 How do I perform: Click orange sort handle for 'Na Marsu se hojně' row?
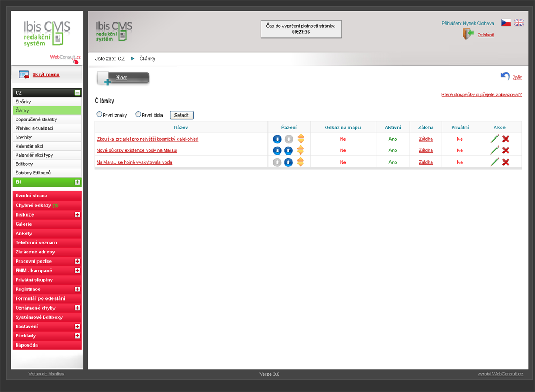tap(301, 162)
